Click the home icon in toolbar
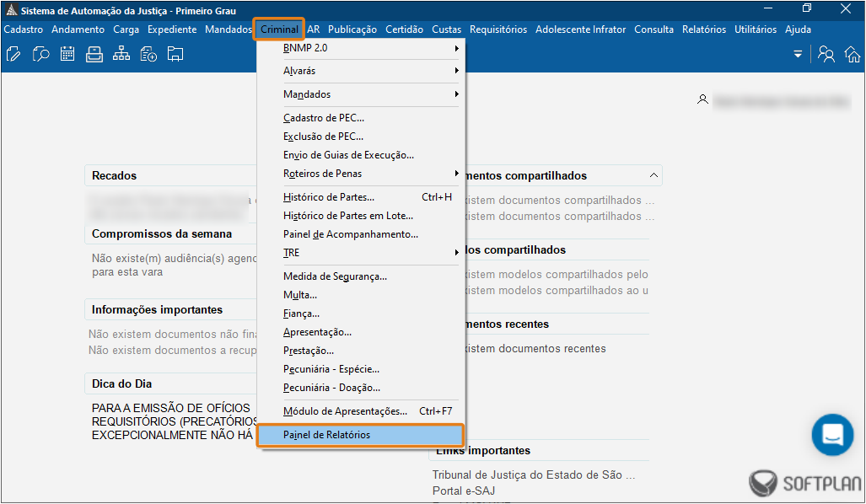The height and width of the screenshot is (504, 866). pyautogui.click(x=853, y=55)
